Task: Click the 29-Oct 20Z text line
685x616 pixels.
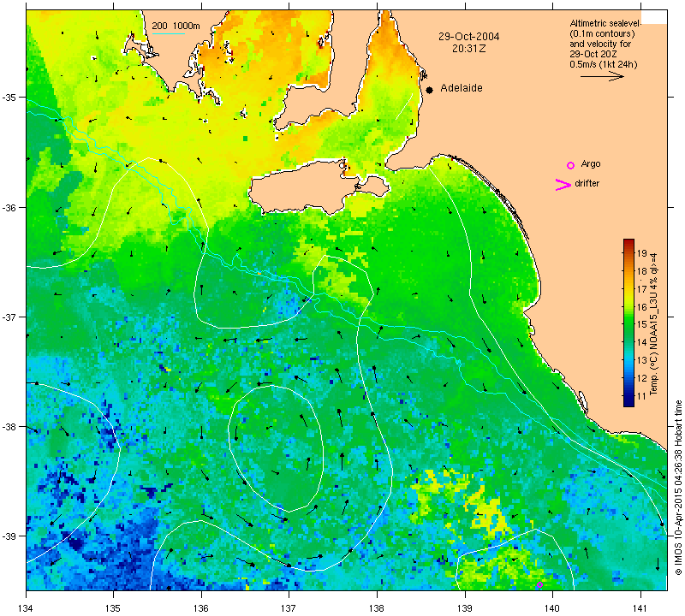Action: click(x=593, y=54)
